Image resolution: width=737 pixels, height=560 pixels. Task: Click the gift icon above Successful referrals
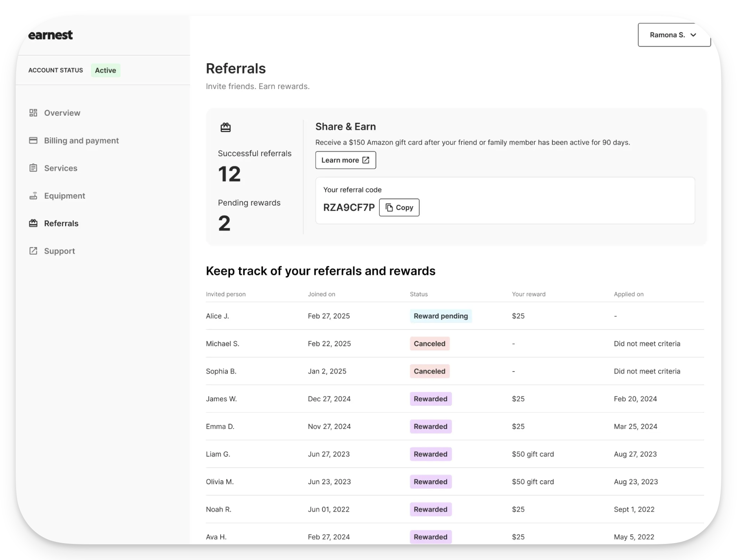[x=225, y=127]
